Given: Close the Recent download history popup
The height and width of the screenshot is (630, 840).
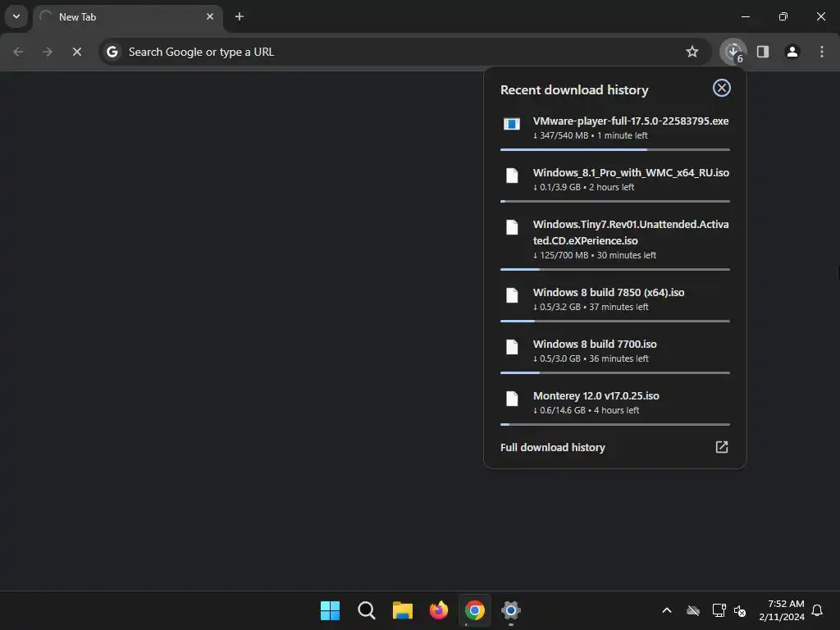Looking at the screenshot, I should tap(722, 88).
